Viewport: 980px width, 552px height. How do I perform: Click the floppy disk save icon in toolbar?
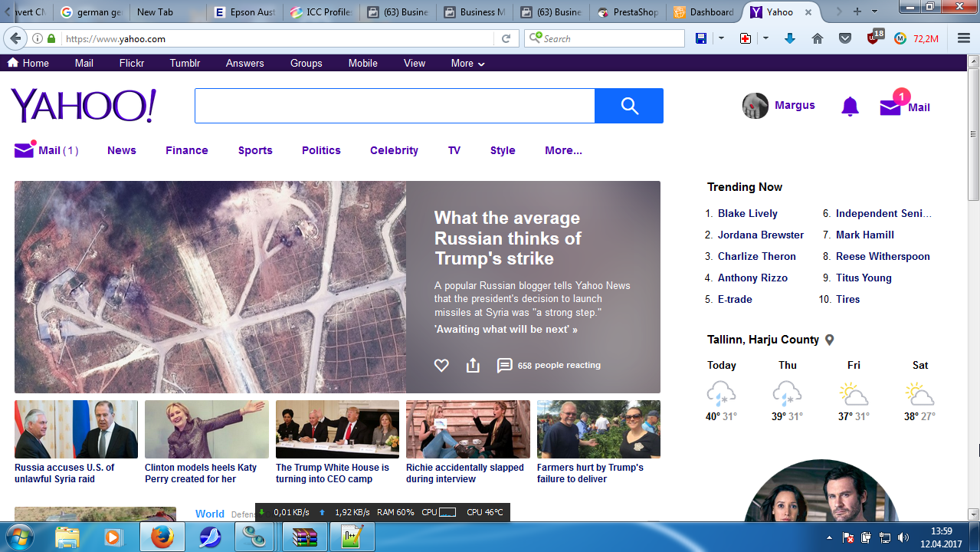tap(701, 38)
